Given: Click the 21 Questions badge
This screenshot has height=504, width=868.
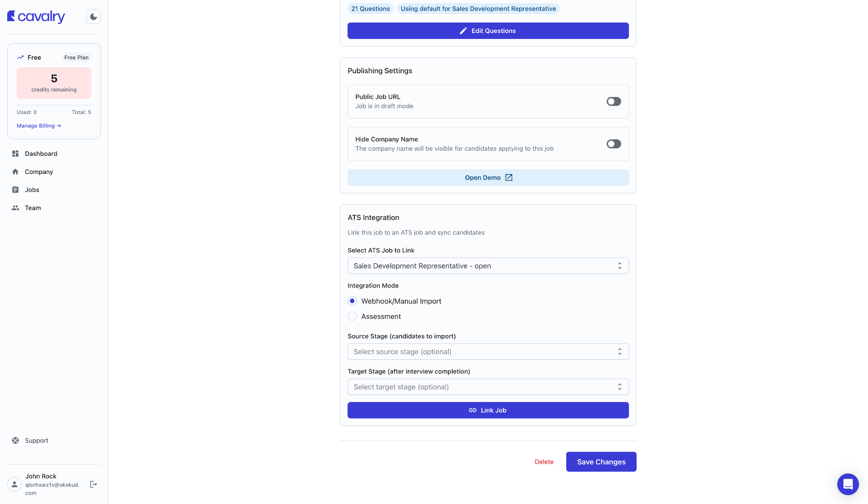Looking at the screenshot, I should point(370,9).
